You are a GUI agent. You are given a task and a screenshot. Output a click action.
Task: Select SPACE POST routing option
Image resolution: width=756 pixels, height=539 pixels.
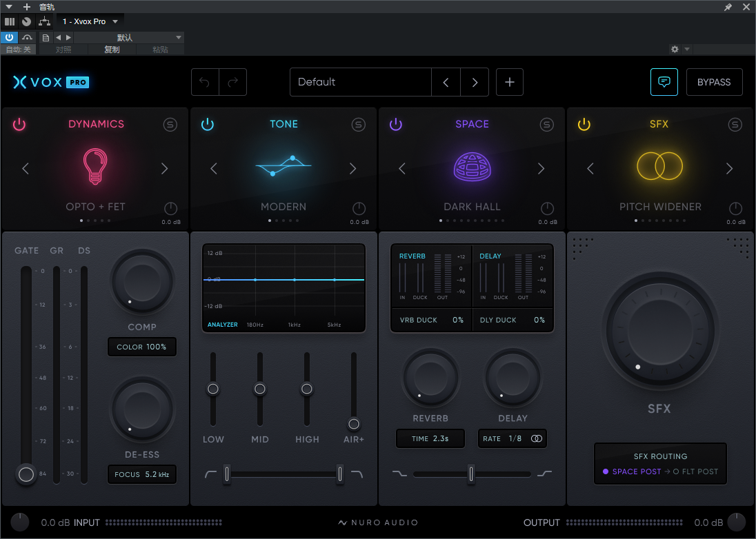point(632,471)
